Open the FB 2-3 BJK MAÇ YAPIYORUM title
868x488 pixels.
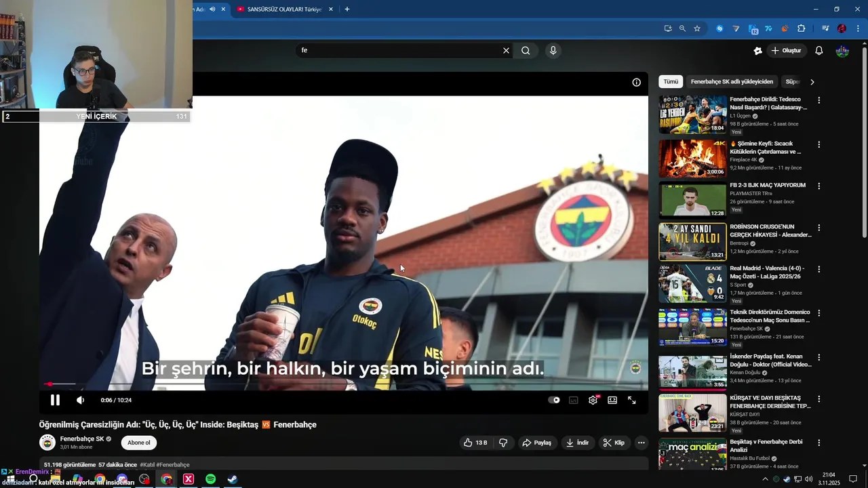(768, 185)
